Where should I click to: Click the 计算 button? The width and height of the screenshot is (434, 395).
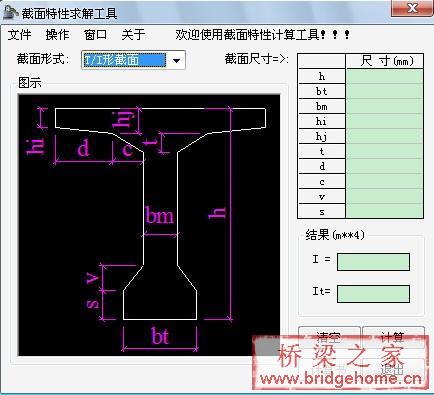pos(393,337)
